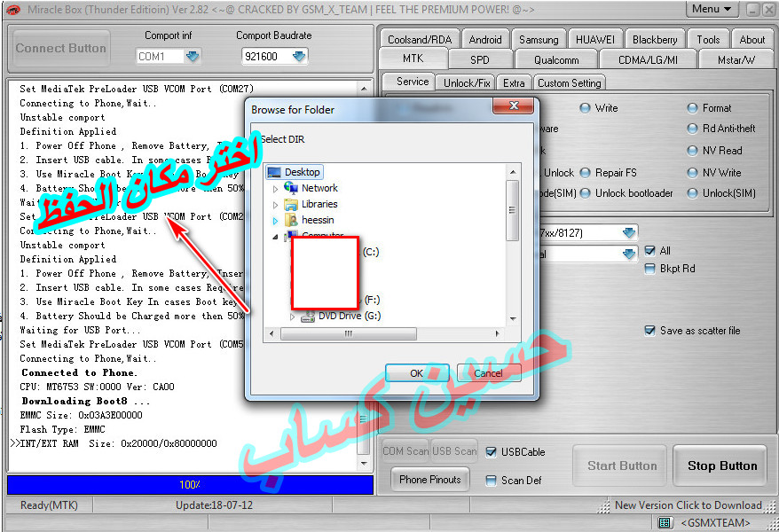
Task: Click the COM Scan button
Action: coord(405,451)
